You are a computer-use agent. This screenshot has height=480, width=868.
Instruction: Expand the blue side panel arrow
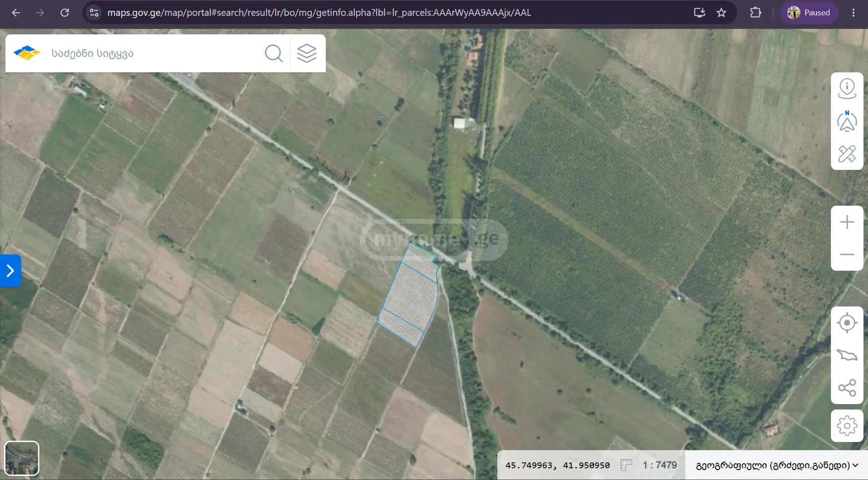(x=10, y=271)
